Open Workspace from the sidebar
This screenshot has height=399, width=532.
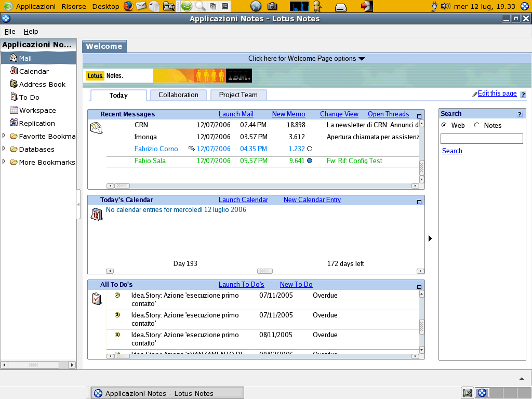[33, 110]
